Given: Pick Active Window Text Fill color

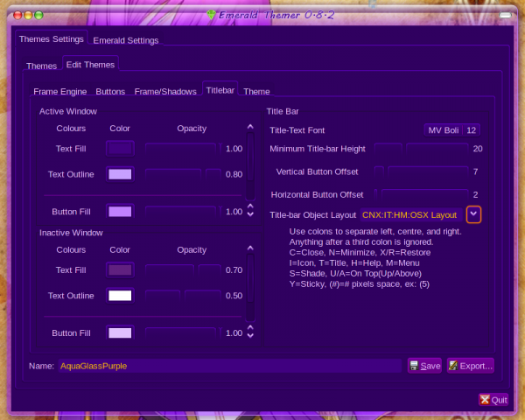Looking at the screenshot, I should point(120,149).
